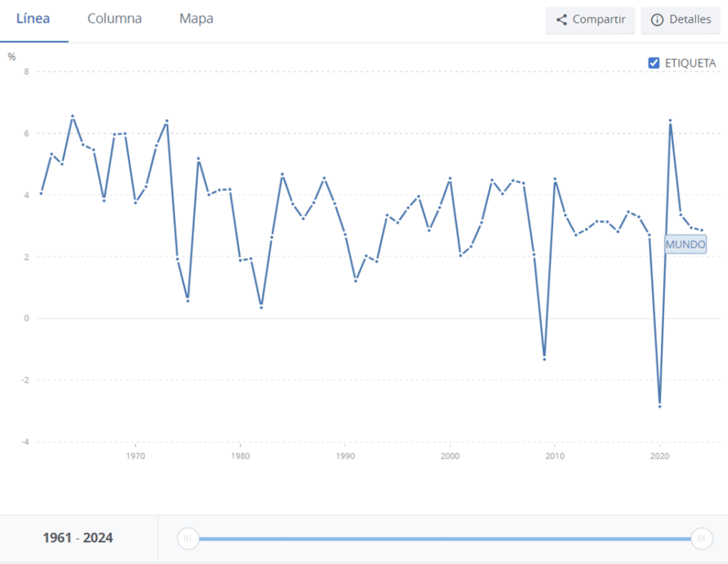Open the Detalles button
The width and height of the screenshot is (728, 564).
[x=682, y=20]
